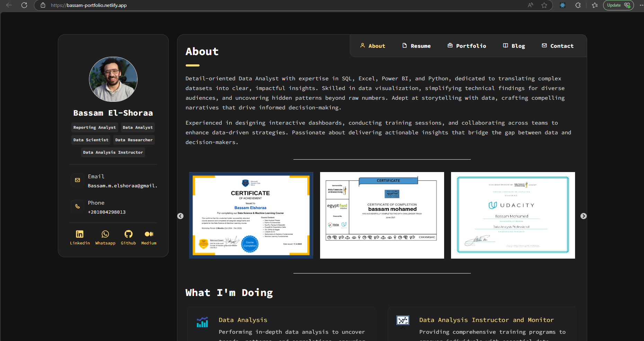Open the React developer tools extension icon

(563, 5)
